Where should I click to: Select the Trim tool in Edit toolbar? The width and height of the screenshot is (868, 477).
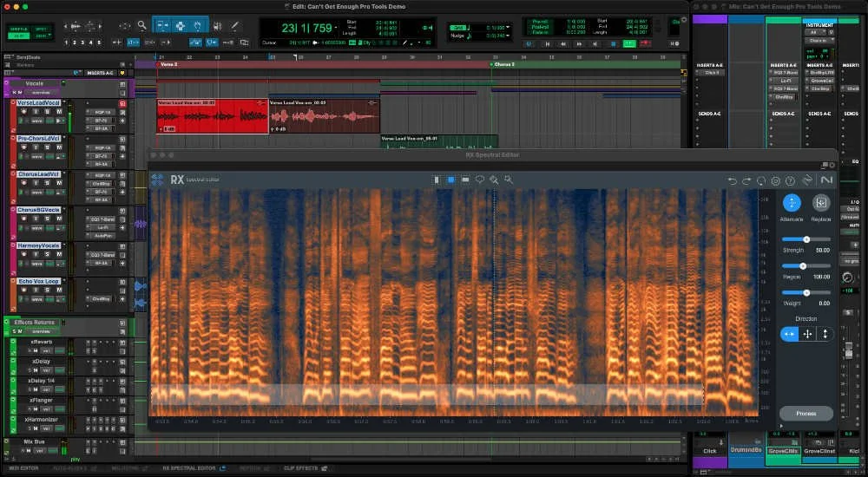click(x=162, y=25)
